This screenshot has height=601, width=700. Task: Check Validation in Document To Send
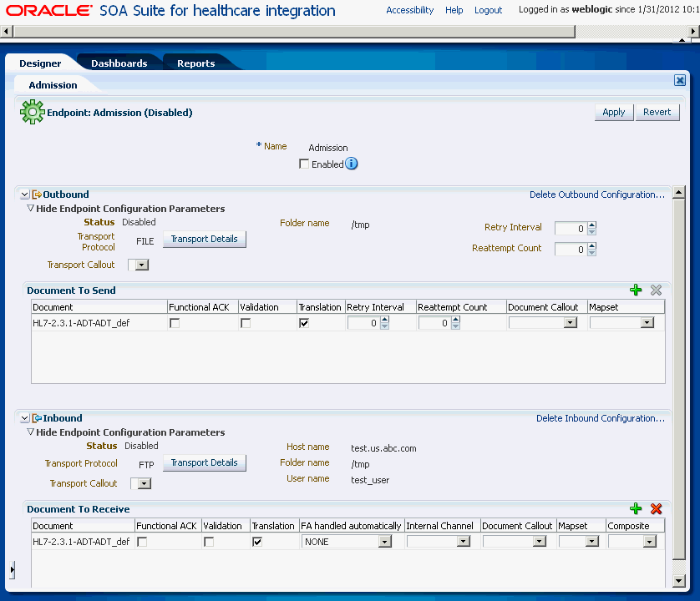pyautogui.click(x=246, y=323)
